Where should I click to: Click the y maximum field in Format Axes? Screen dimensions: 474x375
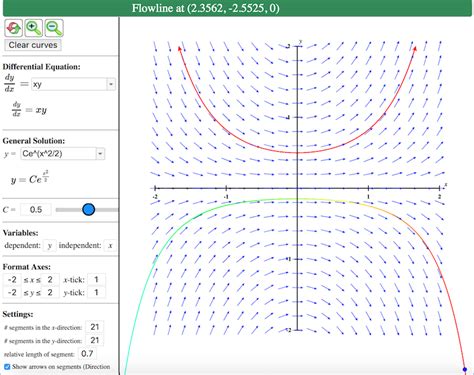(x=50, y=292)
